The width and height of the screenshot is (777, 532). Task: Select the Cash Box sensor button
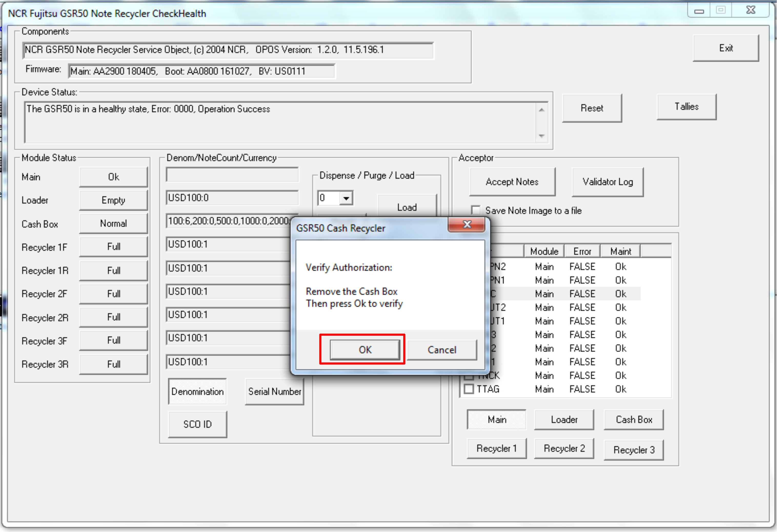click(633, 420)
